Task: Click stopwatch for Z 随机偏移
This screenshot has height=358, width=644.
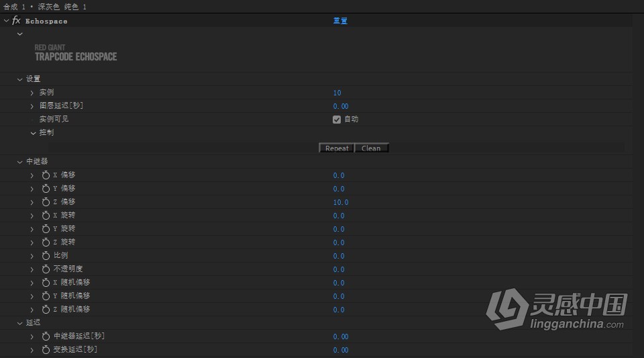Action: point(46,310)
